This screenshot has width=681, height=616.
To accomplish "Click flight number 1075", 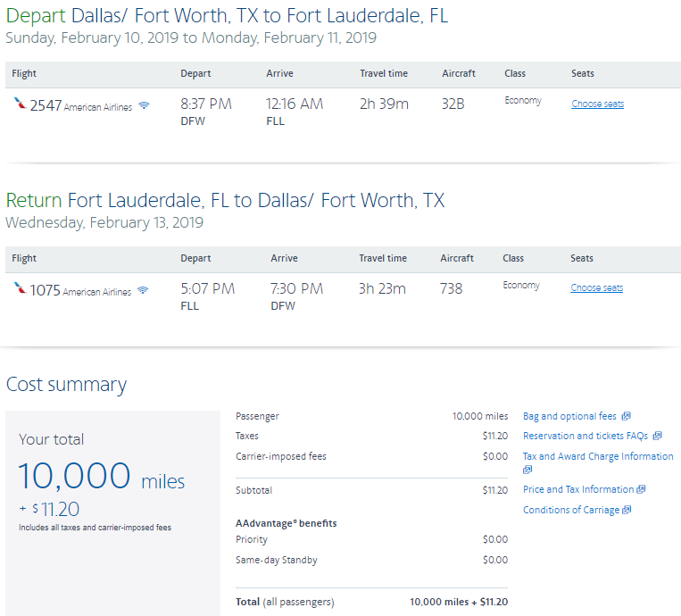I will pos(46,289).
